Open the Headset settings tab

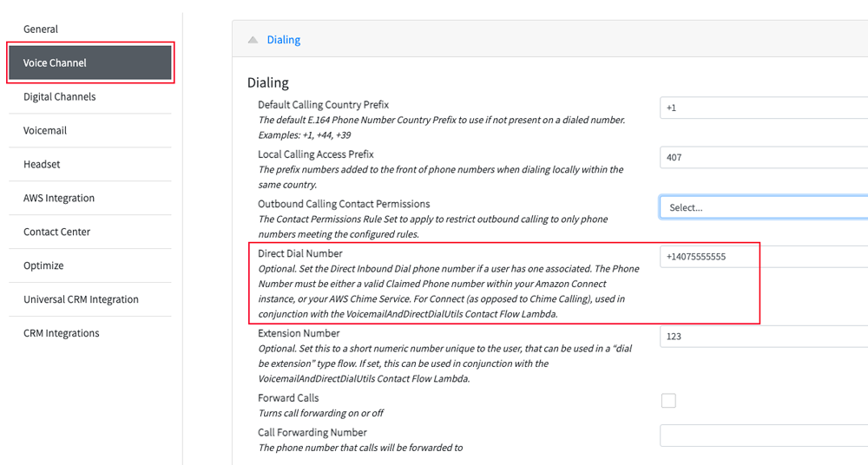point(90,165)
